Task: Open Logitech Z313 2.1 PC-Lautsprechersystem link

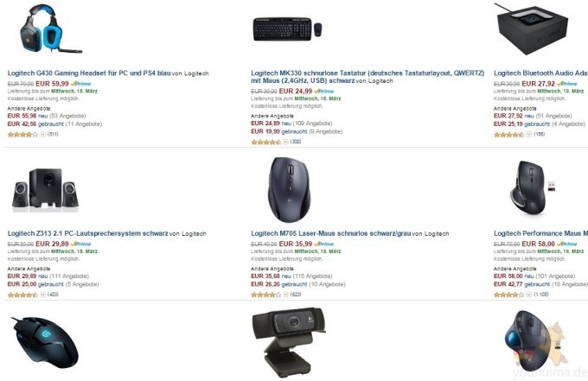Action: click(x=87, y=233)
